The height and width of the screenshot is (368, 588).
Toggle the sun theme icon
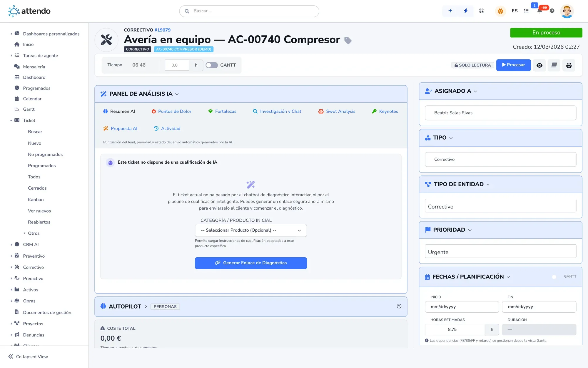(500, 11)
